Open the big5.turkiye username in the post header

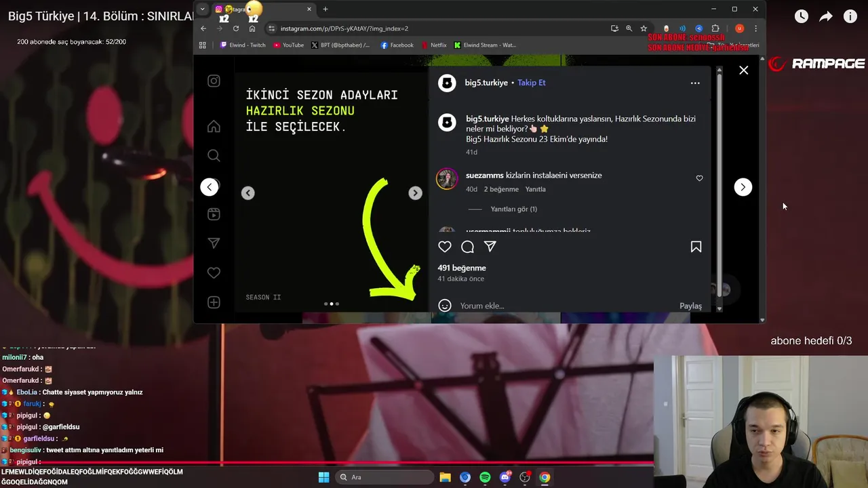click(x=486, y=83)
